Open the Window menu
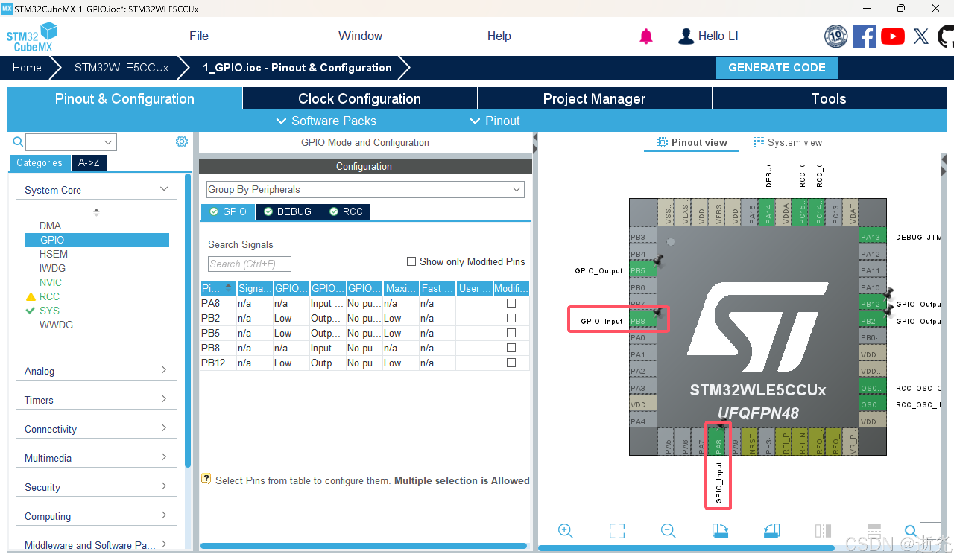Image resolution: width=954 pixels, height=560 pixels. click(x=360, y=36)
